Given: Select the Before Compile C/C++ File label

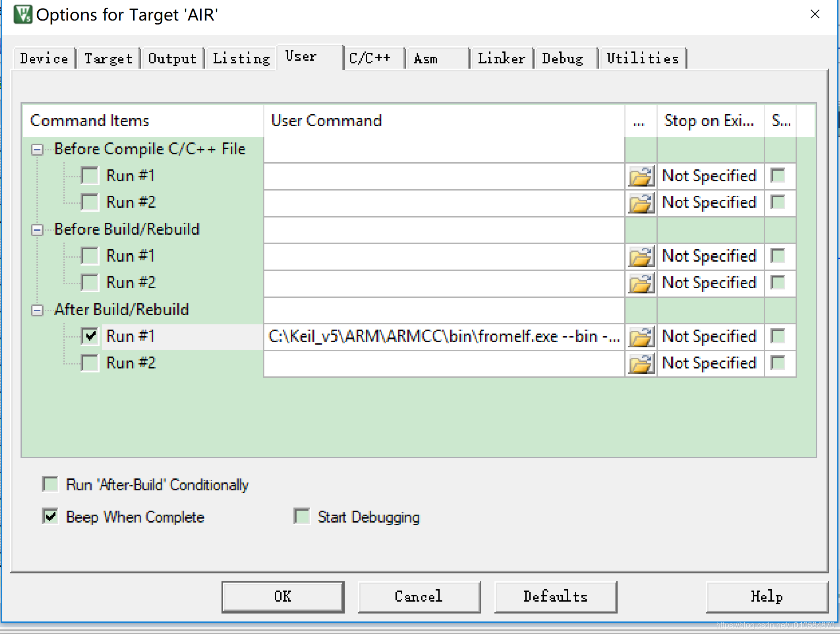Looking at the screenshot, I should point(150,149).
